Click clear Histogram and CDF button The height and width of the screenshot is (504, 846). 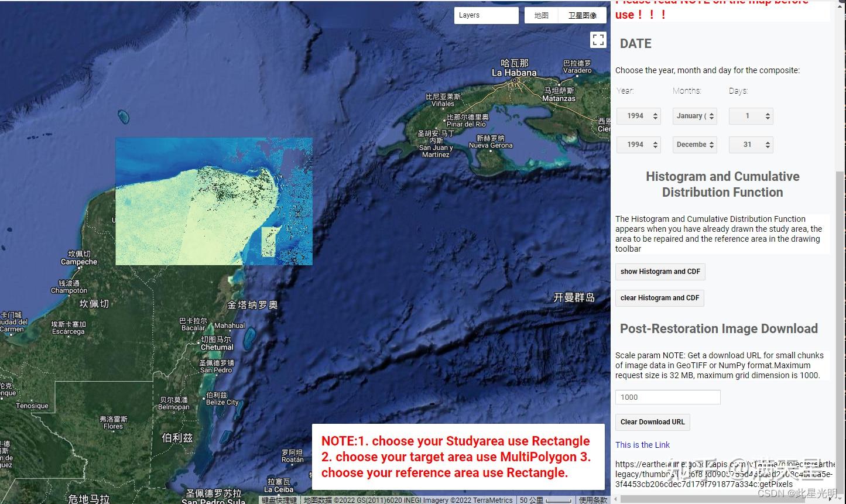tap(659, 297)
